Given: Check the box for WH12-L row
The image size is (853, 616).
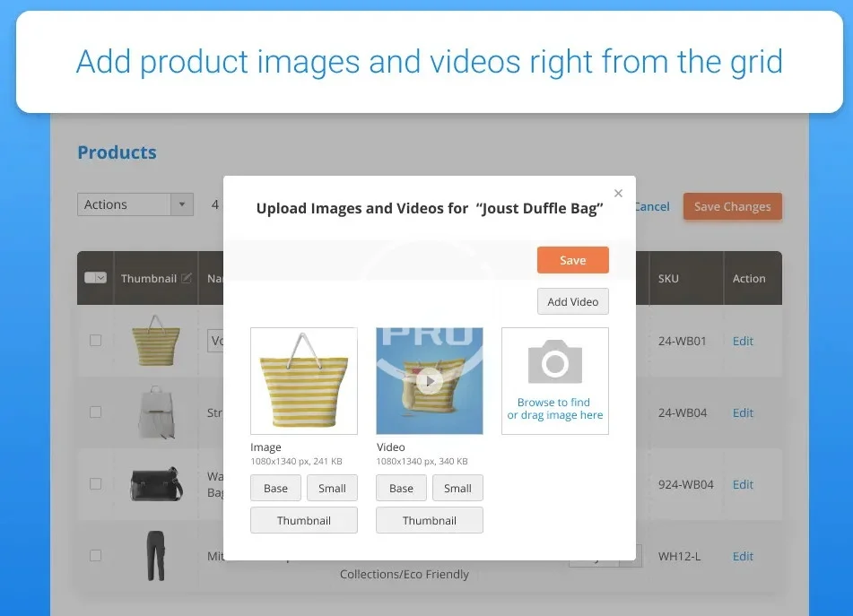Looking at the screenshot, I should click(x=96, y=556).
